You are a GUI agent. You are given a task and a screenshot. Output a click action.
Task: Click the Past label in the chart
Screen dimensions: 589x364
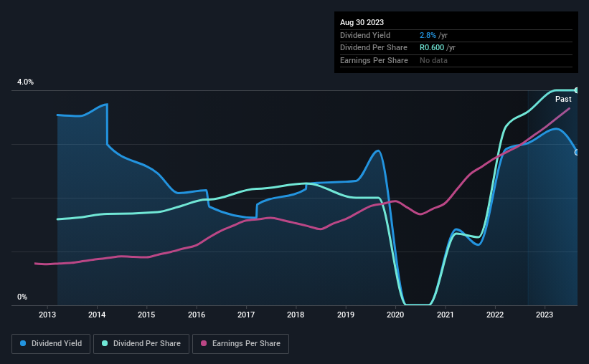[563, 99]
